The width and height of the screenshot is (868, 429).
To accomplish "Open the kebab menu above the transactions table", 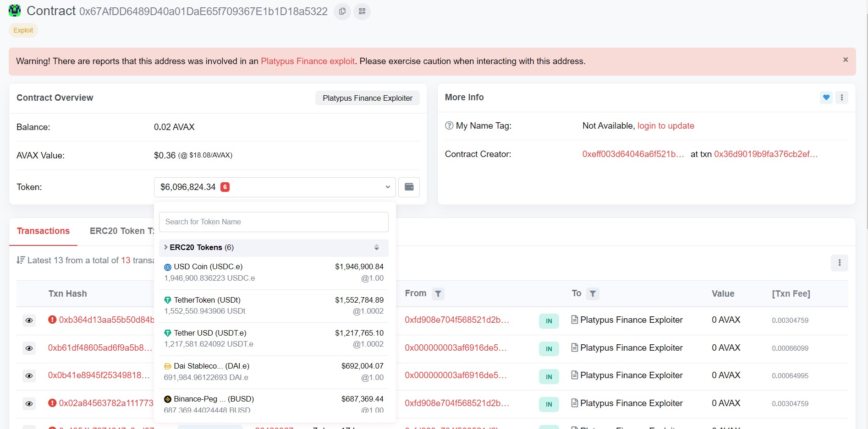I will coord(840,263).
